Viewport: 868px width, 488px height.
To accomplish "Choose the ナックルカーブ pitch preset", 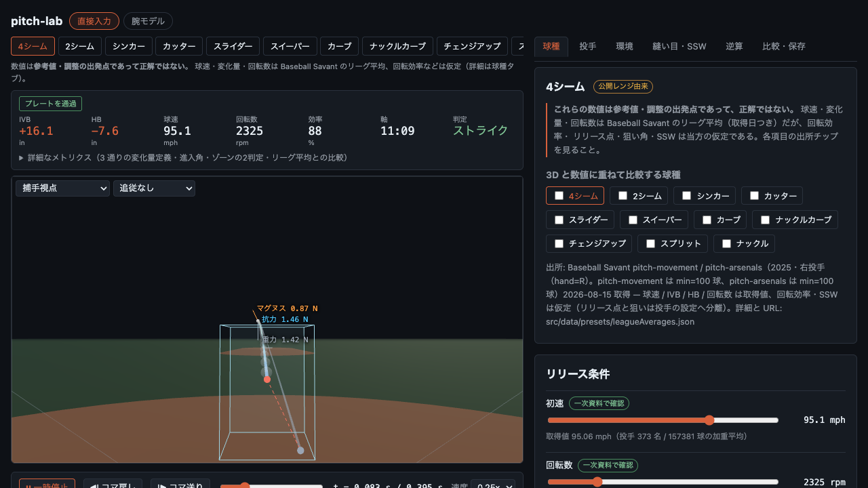I will [x=397, y=46].
